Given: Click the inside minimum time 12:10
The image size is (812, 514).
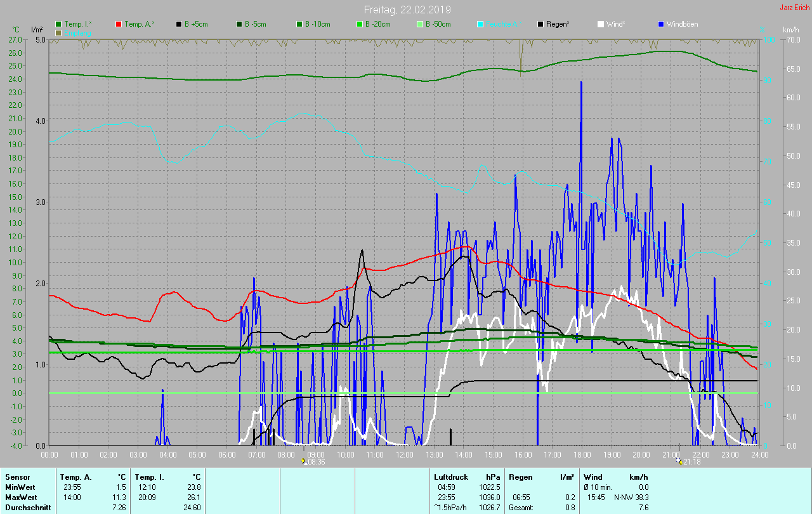Looking at the screenshot, I should pyautogui.click(x=147, y=487).
